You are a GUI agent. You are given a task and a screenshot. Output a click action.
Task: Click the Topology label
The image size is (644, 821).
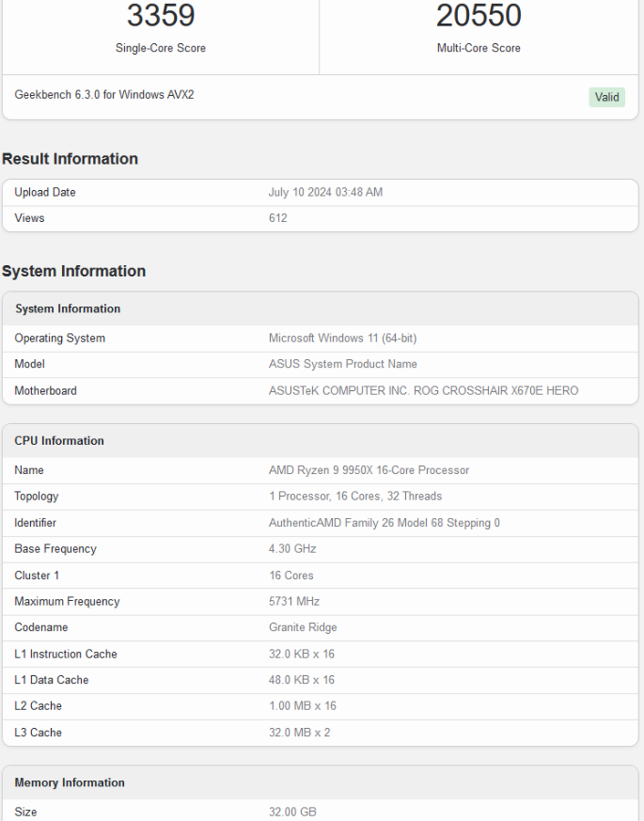coord(36,496)
